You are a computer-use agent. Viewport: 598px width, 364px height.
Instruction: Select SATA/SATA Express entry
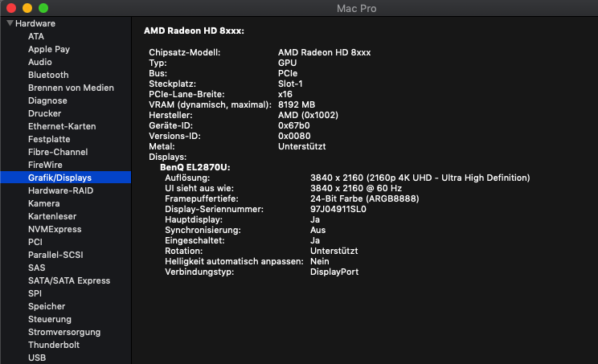[x=69, y=280]
